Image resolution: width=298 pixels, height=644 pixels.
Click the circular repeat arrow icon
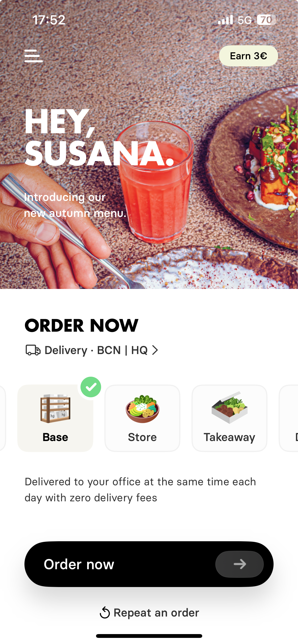click(x=105, y=613)
